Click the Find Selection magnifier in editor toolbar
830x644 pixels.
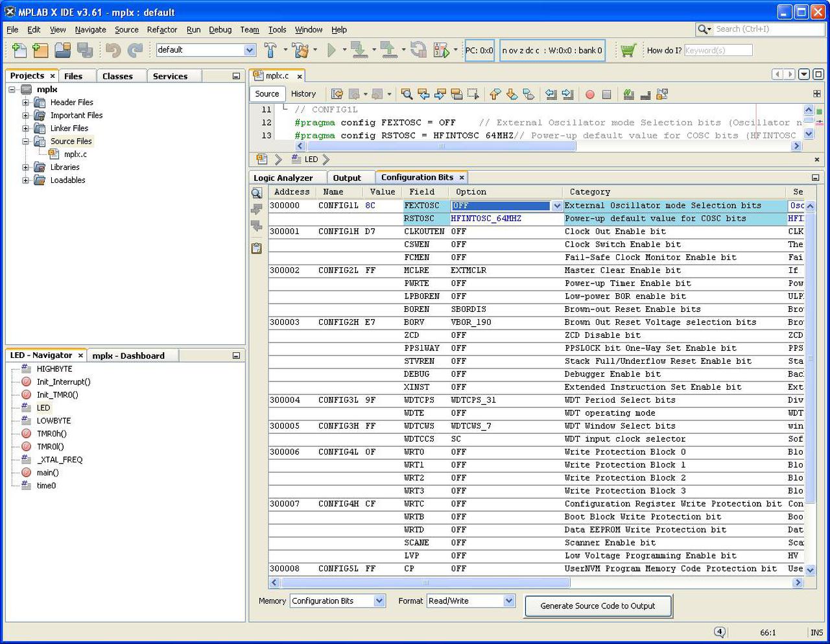(x=407, y=94)
